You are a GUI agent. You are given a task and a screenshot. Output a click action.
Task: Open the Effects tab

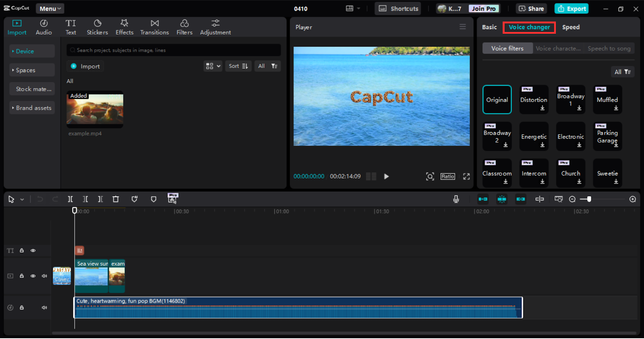[x=124, y=27]
